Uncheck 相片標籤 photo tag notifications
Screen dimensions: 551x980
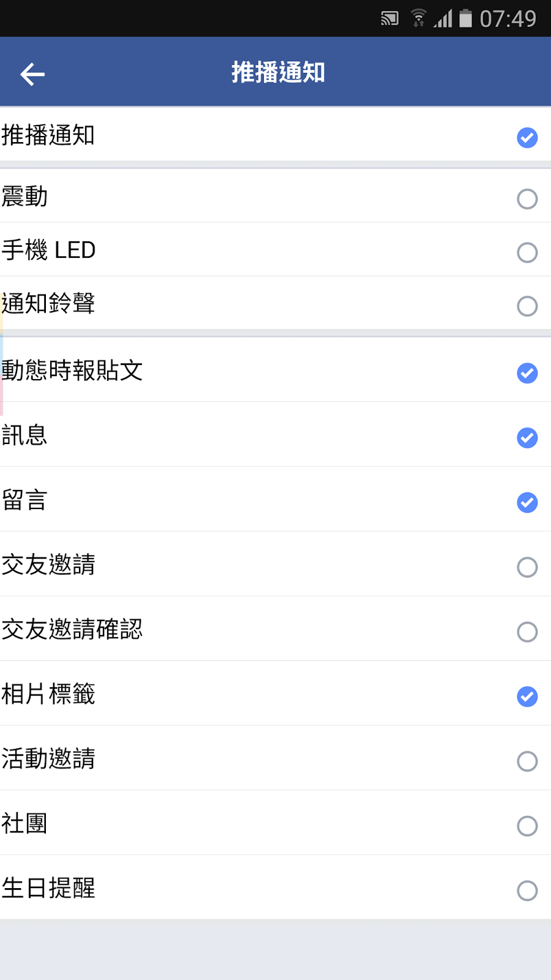point(527,696)
